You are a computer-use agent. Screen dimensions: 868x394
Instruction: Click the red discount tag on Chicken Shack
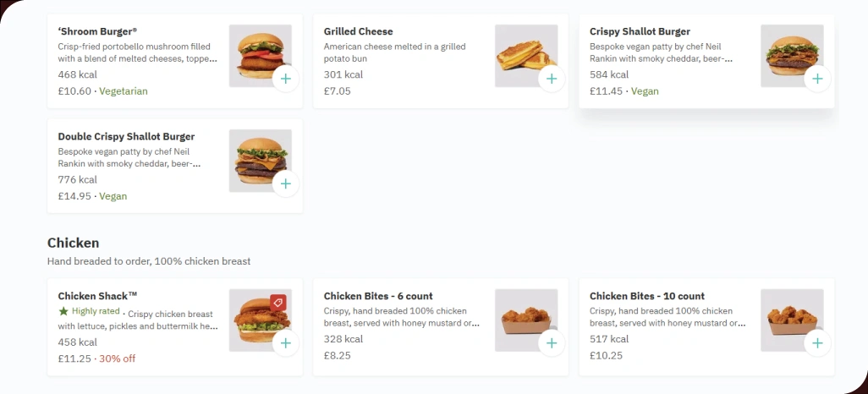pos(277,302)
